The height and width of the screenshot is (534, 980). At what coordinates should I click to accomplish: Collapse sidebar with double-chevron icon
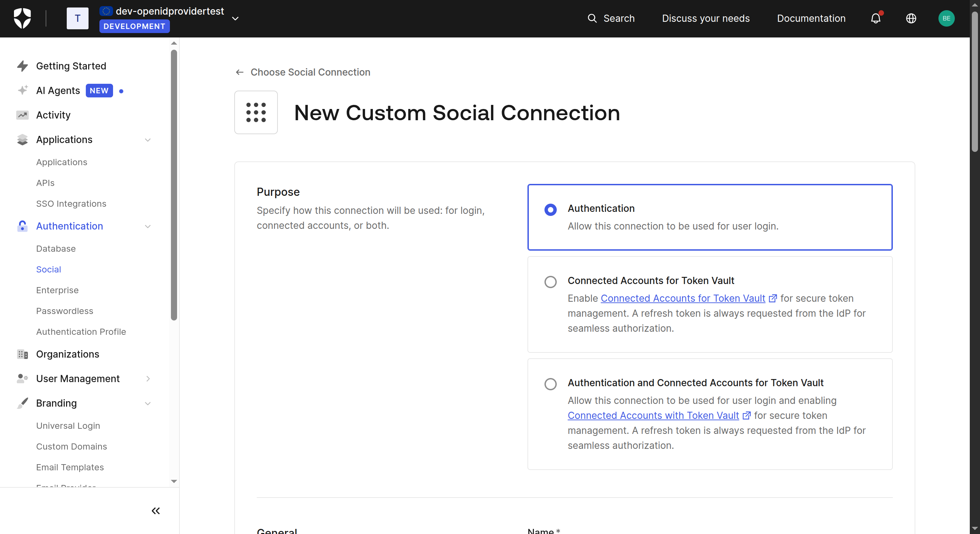coord(156,511)
